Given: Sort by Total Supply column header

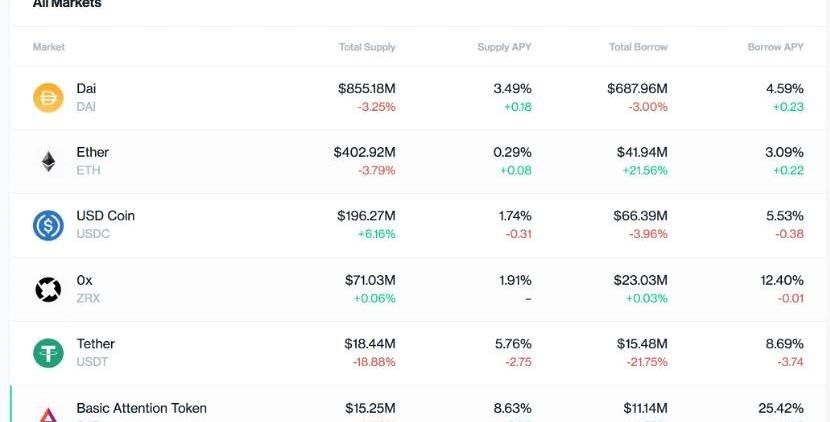Looking at the screenshot, I should 367,47.
